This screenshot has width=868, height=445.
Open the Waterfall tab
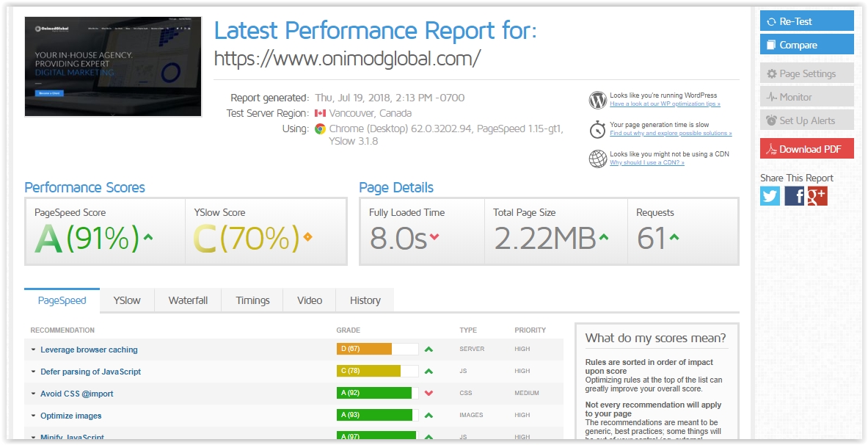pos(189,300)
